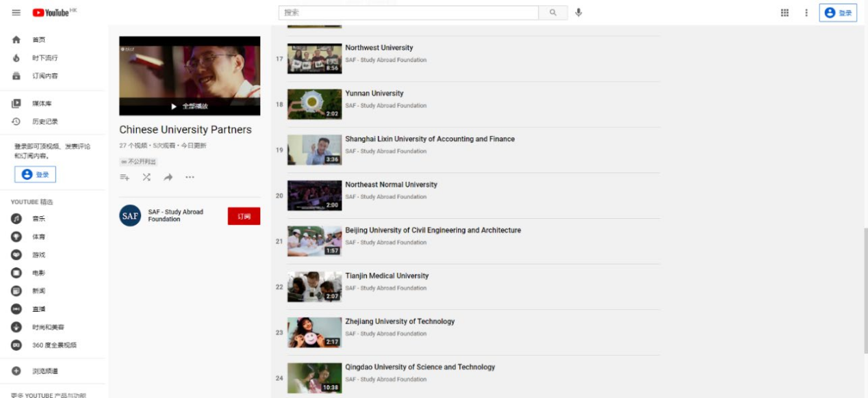Share the playlist using arrow icon
Viewport: 868px width, 398px height.
pos(168,177)
